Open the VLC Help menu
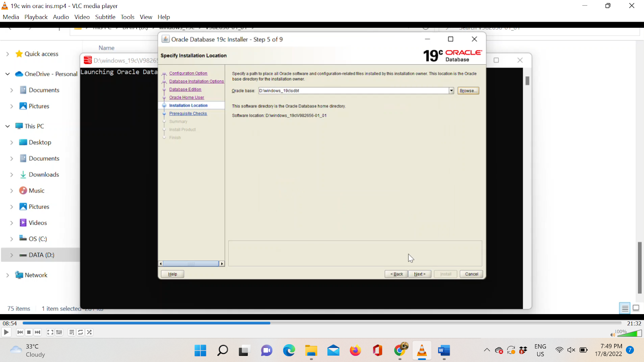Image resolution: width=644 pixels, height=362 pixels. (163, 17)
